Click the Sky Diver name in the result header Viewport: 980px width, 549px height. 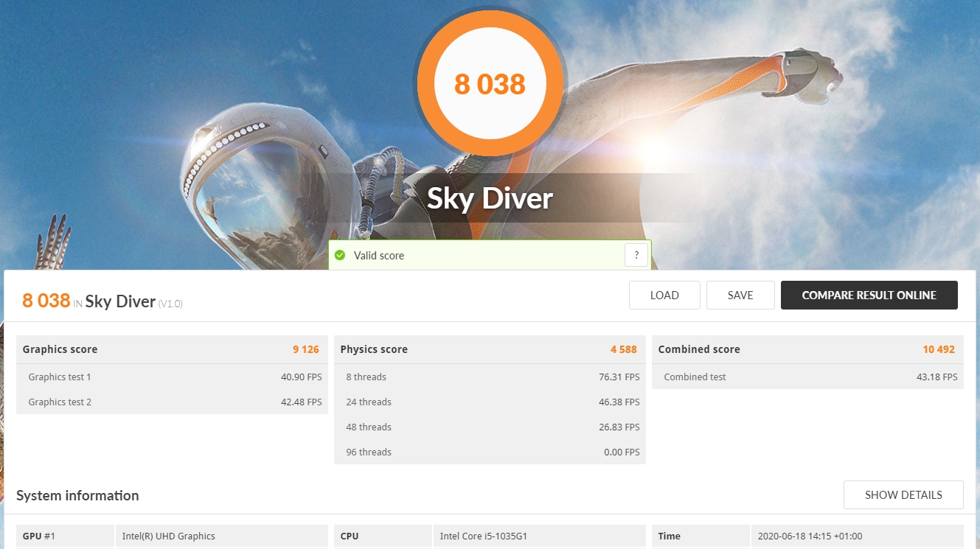[x=120, y=301]
